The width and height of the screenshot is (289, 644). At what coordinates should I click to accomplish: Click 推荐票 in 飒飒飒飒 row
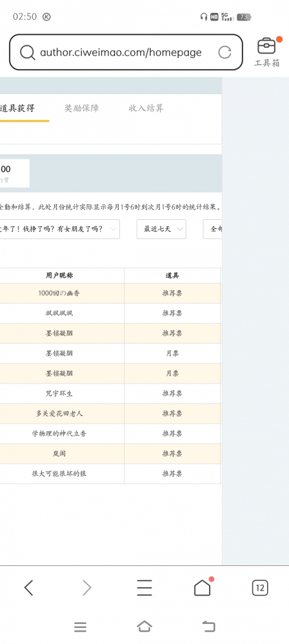click(x=172, y=313)
